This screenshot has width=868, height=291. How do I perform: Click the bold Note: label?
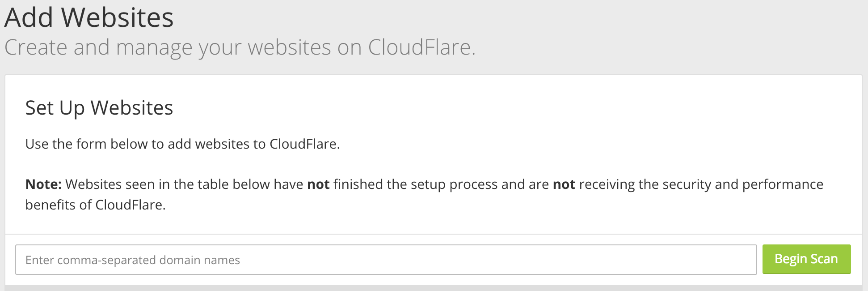coord(43,184)
